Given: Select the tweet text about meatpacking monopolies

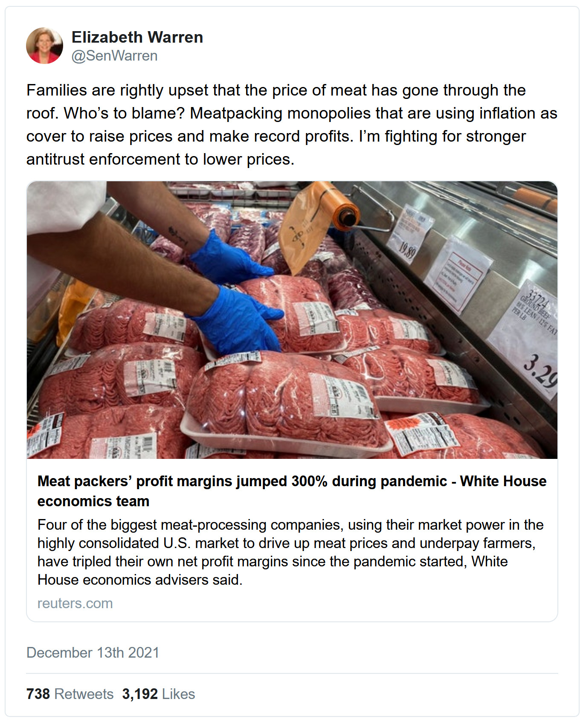Looking at the screenshot, I should click(292, 125).
